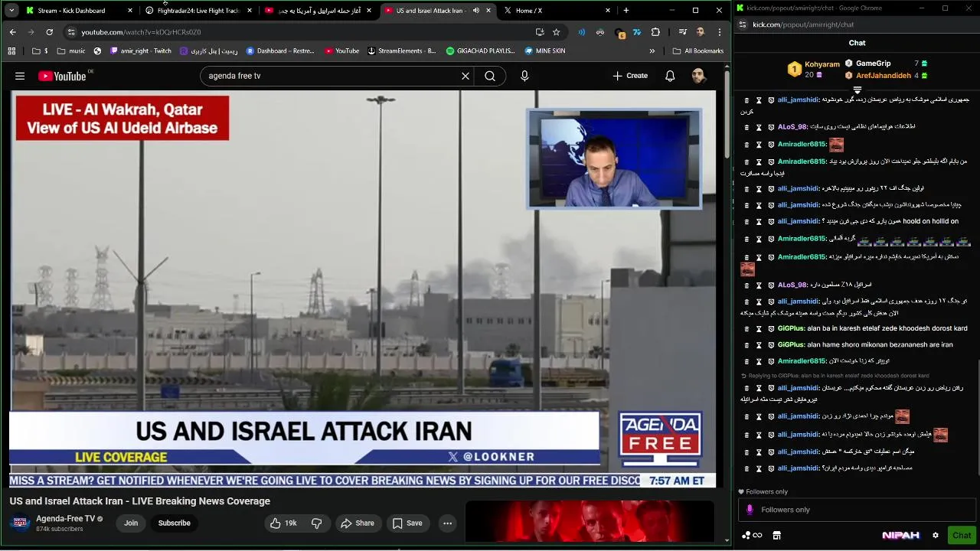Switch to Flightradar24 Live Flight Tracker tab
Screen dimensions: 980x551
[198, 11]
